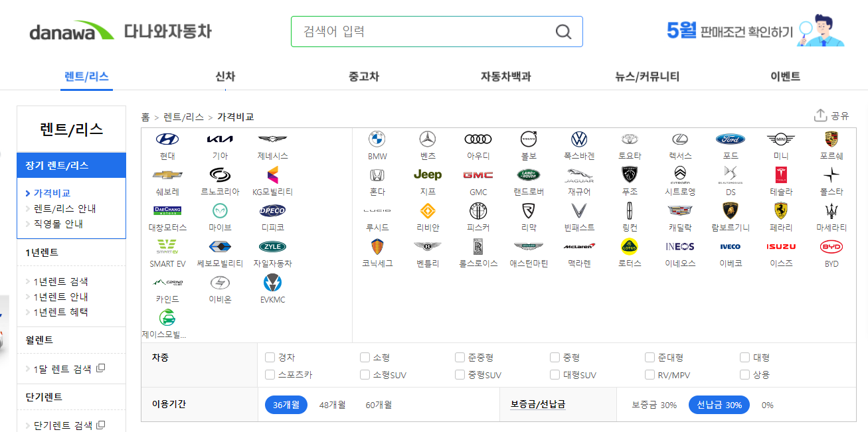The width and height of the screenshot is (868, 432).
Task: Select the Tesla (테슬라) logo
Action: 781,175
